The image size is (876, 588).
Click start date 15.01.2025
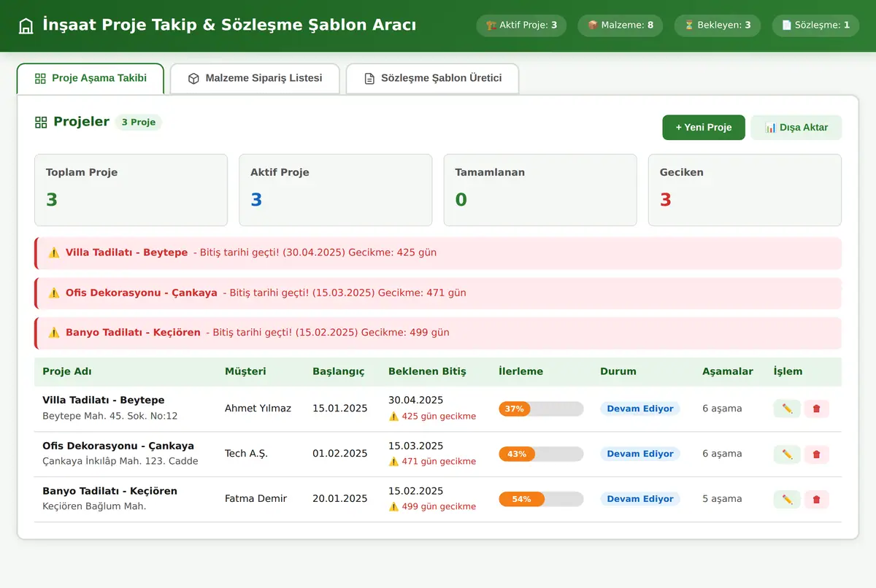340,409
